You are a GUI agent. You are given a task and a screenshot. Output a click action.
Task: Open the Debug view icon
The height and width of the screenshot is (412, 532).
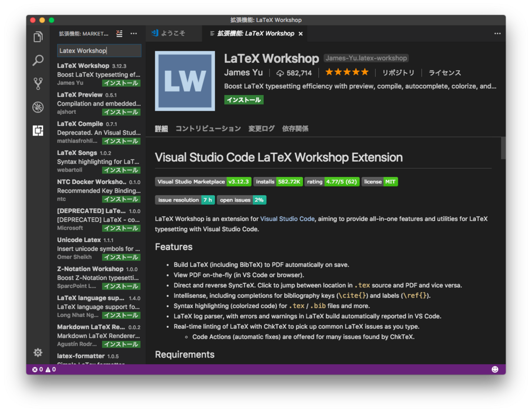38,107
